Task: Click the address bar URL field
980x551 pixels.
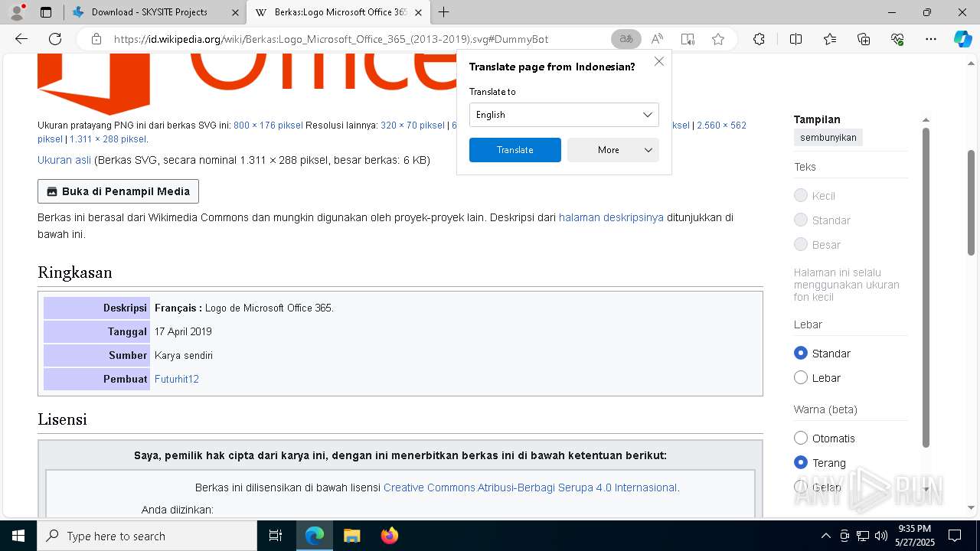Action: pyautogui.click(x=358, y=39)
